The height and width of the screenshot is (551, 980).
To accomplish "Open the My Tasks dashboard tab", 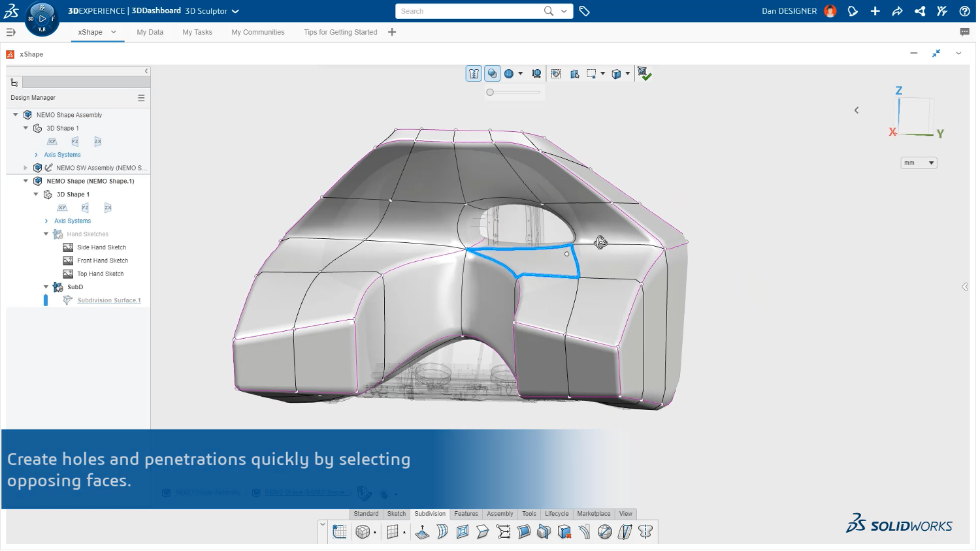I will click(x=197, y=32).
